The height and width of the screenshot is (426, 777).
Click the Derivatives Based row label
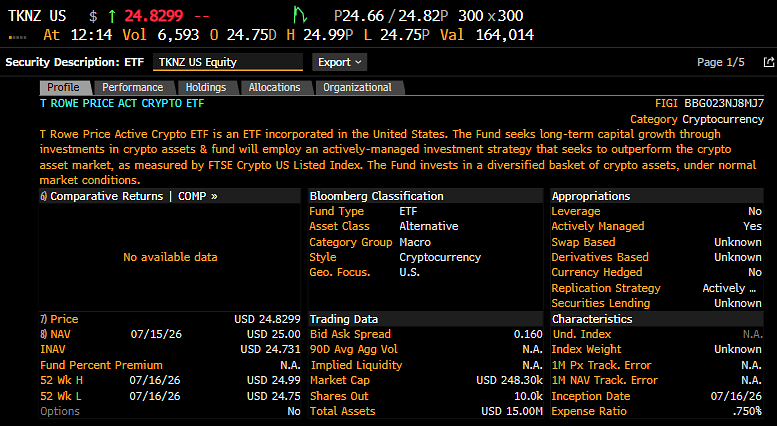coord(600,257)
